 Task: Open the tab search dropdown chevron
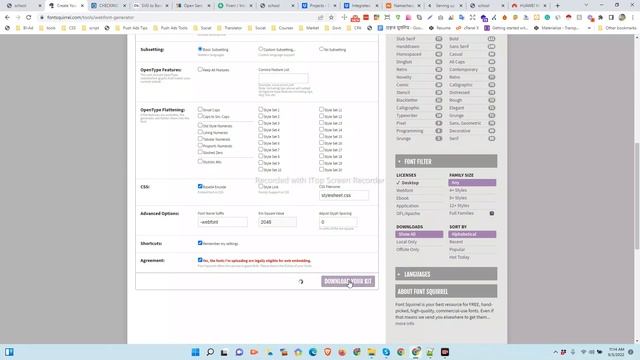586,6
